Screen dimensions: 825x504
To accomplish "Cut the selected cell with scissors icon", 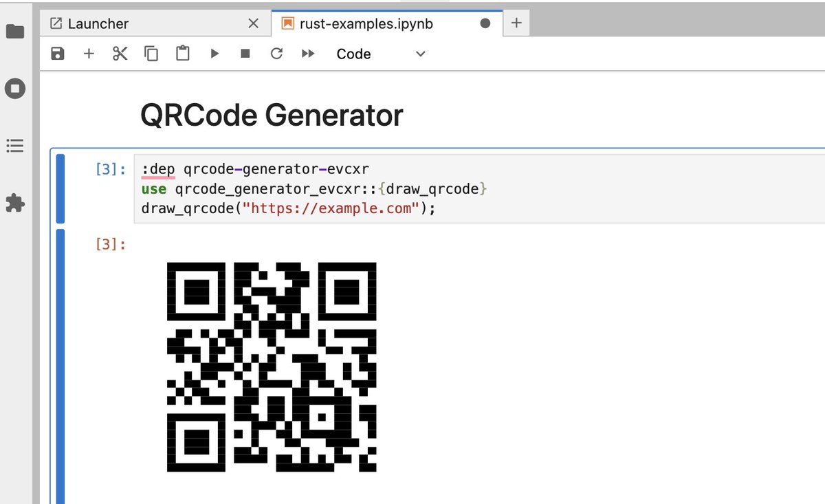I will (120, 54).
